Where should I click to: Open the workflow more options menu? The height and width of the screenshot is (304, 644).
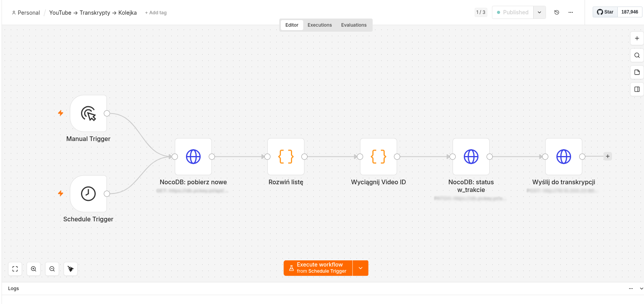click(571, 12)
